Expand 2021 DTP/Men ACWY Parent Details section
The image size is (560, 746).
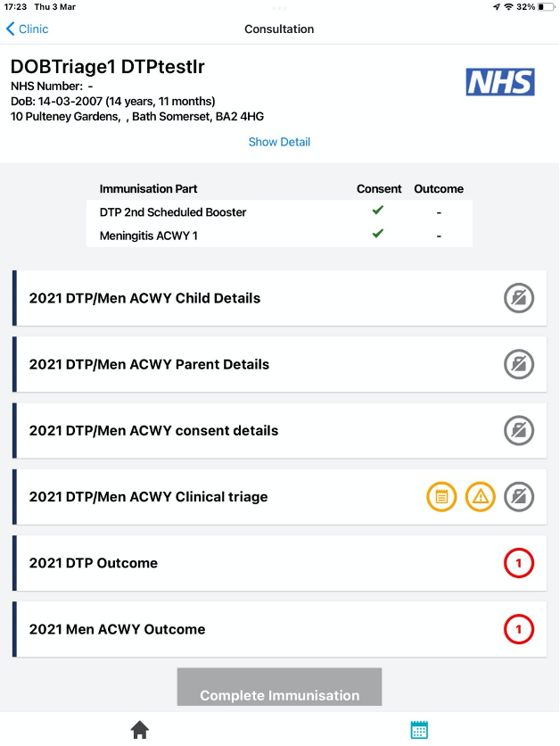tap(150, 364)
